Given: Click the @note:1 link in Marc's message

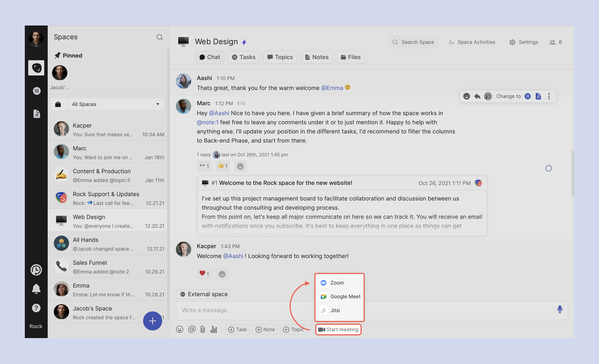Looking at the screenshot, I should click(208, 122).
